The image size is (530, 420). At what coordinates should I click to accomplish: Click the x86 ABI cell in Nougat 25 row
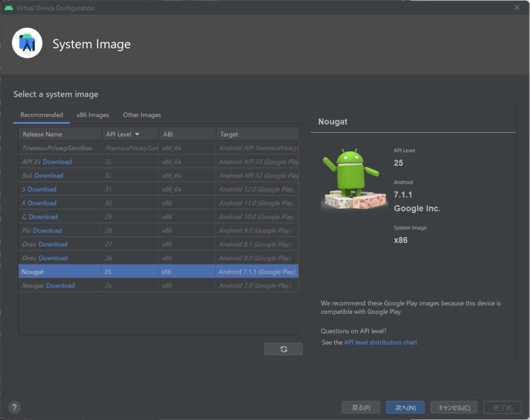point(187,272)
